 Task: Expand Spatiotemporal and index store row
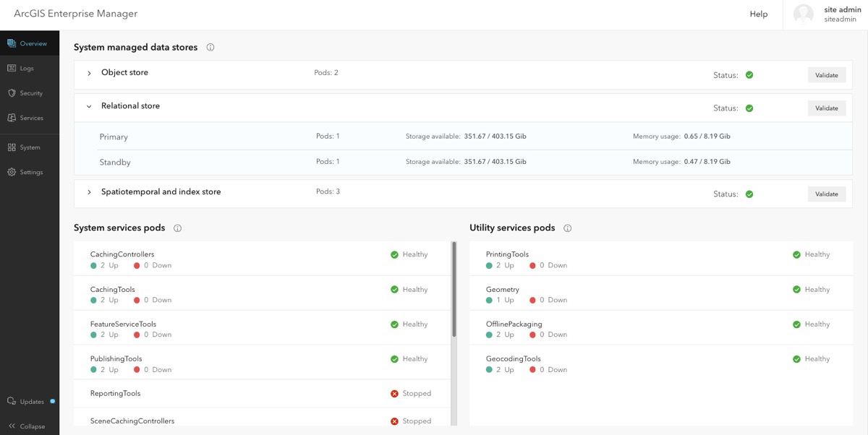[x=89, y=192]
